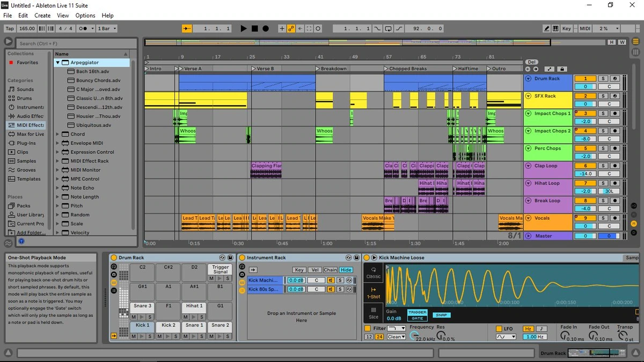The width and height of the screenshot is (644, 362).
Task: Unfold the Drum Rack track
Action: [528, 78]
